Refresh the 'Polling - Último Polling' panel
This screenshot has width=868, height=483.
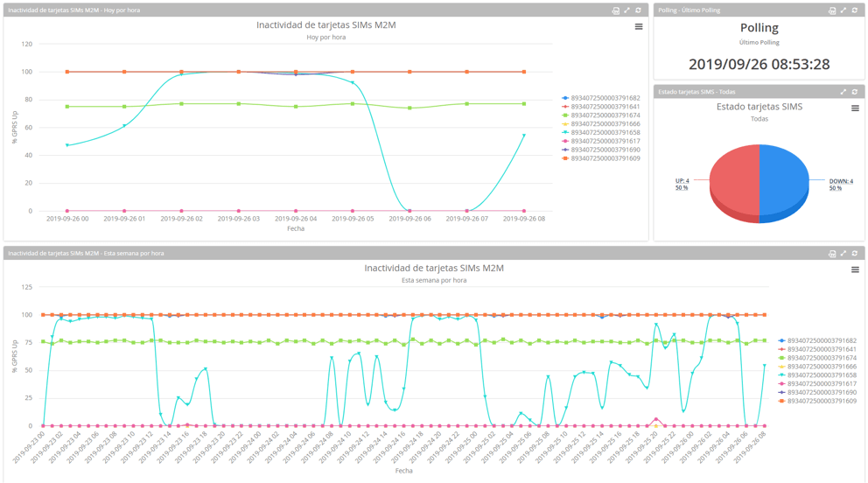click(855, 10)
